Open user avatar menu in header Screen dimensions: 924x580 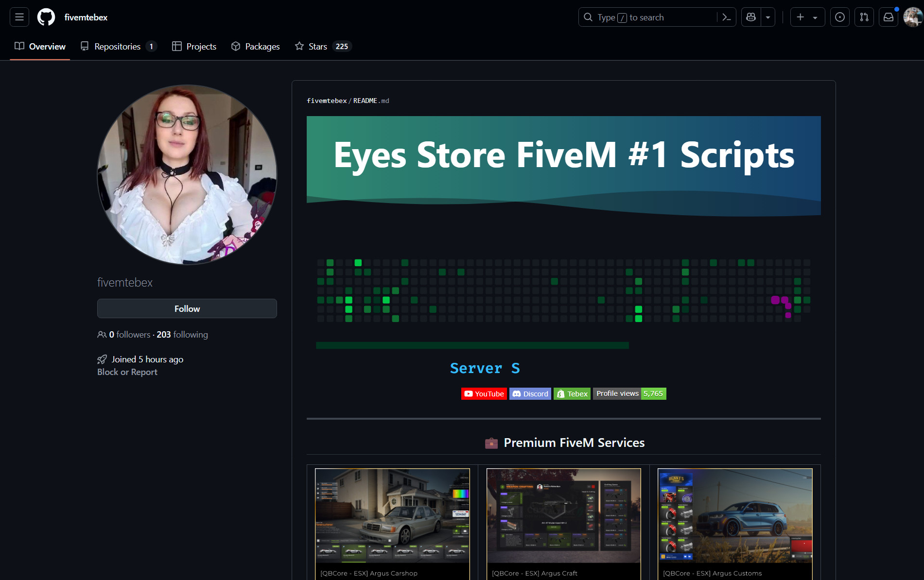pyautogui.click(x=913, y=17)
